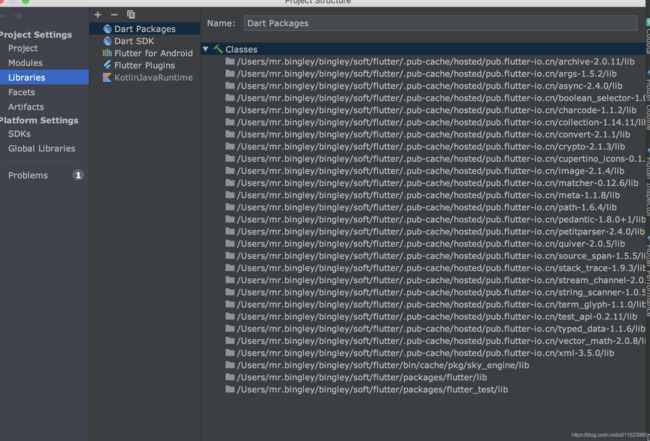Click the Kotlin logo icon

tap(107, 78)
